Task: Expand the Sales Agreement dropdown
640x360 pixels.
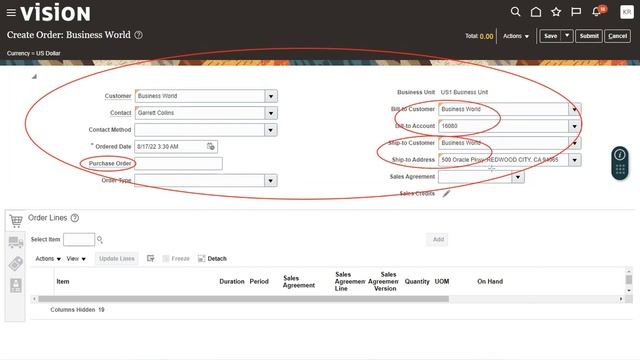Action: [x=518, y=177]
